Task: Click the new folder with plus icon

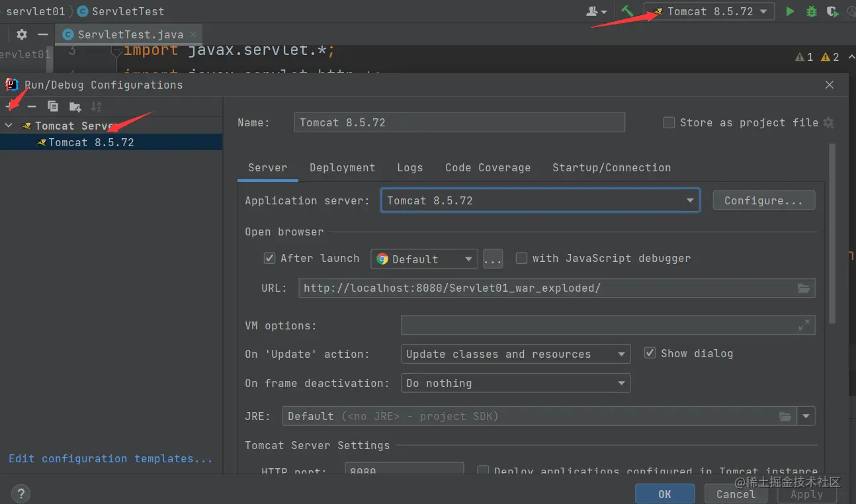Action: (75, 106)
